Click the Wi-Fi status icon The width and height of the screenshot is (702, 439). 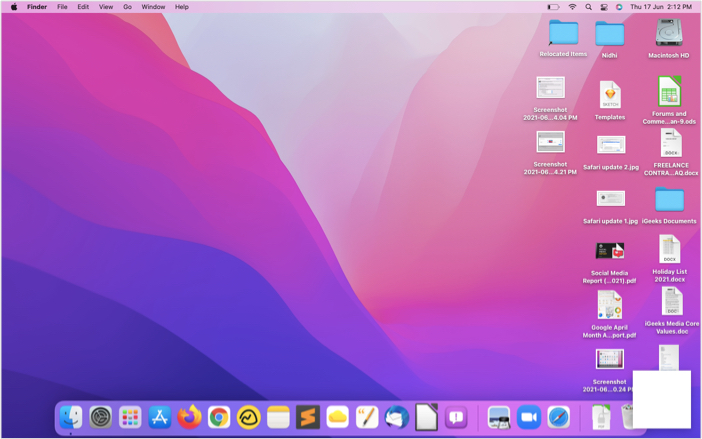pyautogui.click(x=572, y=7)
